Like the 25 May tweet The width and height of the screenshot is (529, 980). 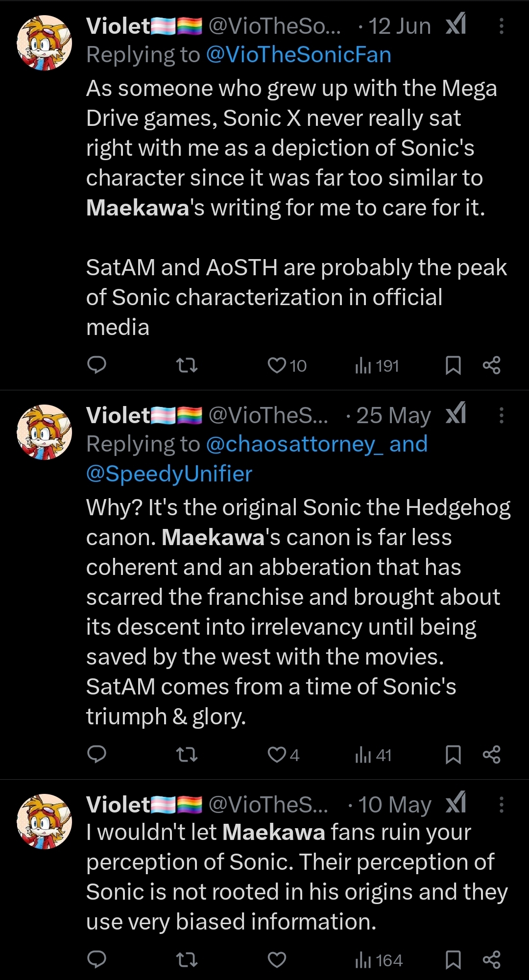coord(277,755)
